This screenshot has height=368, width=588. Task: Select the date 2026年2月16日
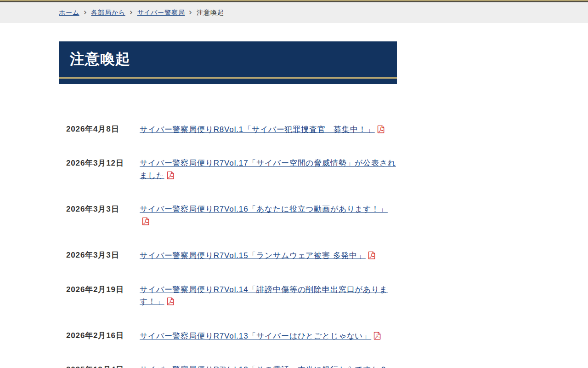pyautogui.click(x=95, y=336)
